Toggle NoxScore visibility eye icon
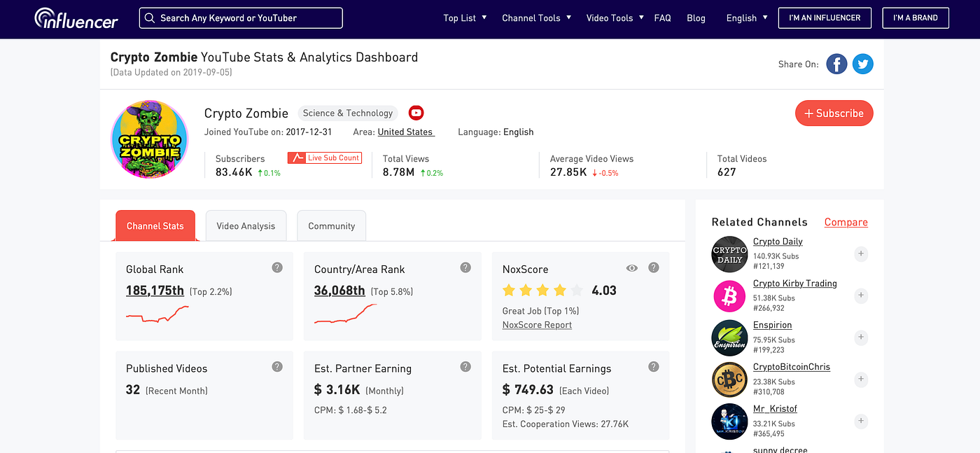This screenshot has width=980, height=453. click(632, 268)
